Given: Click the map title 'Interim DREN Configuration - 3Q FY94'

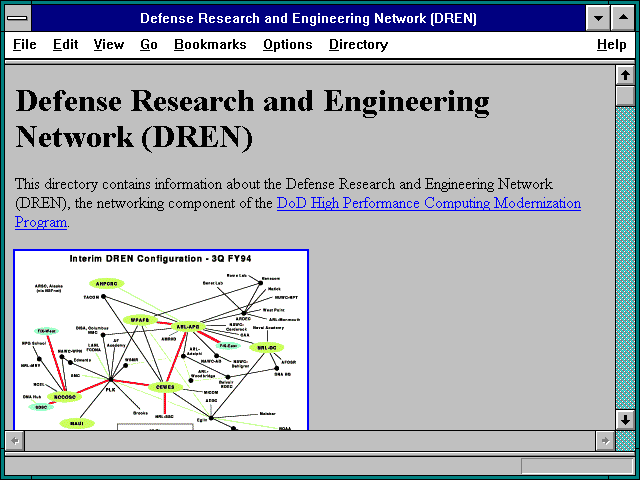Looking at the screenshot, I should pyautogui.click(x=160, y=259).
